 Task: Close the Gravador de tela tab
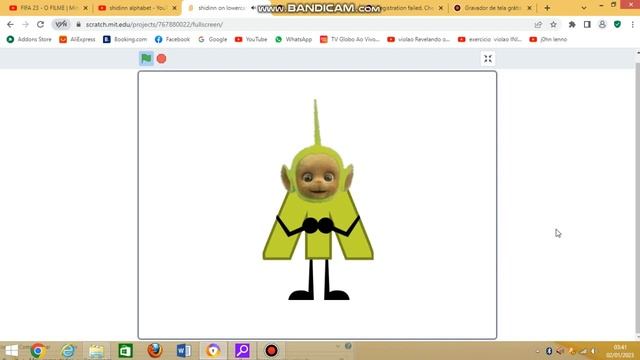pos(529,8)
